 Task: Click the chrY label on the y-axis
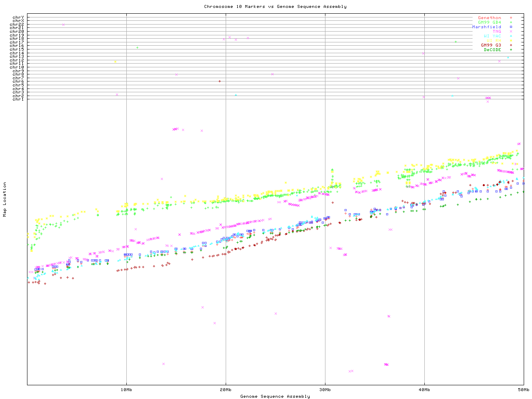point(18,17)
